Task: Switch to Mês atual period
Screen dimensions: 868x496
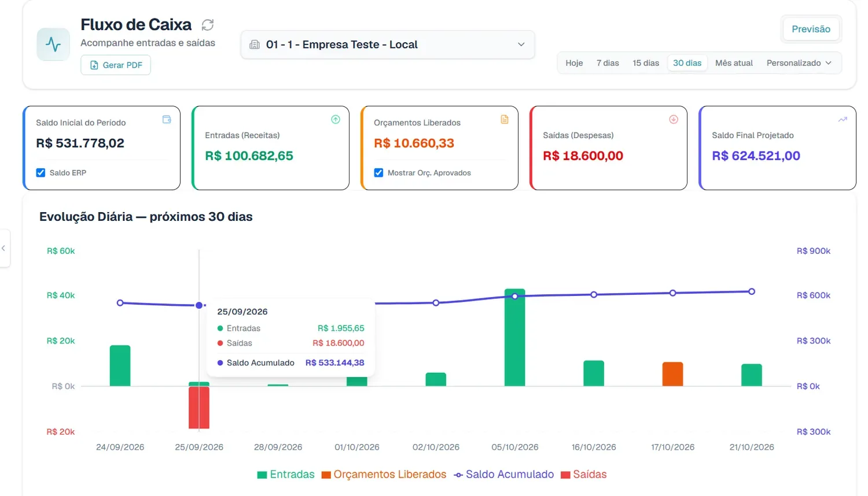Action: point(734,63)
